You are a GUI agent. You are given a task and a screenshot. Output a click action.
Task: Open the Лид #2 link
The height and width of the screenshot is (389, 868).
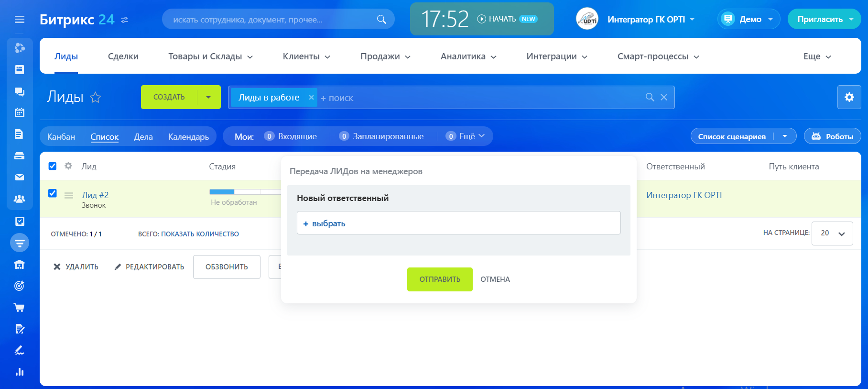click(x=95, y=195)
